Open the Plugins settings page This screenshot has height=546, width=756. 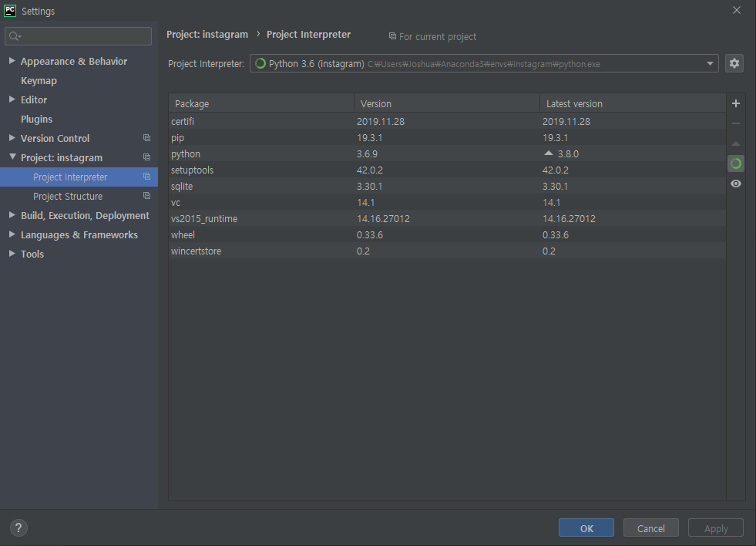37,119
